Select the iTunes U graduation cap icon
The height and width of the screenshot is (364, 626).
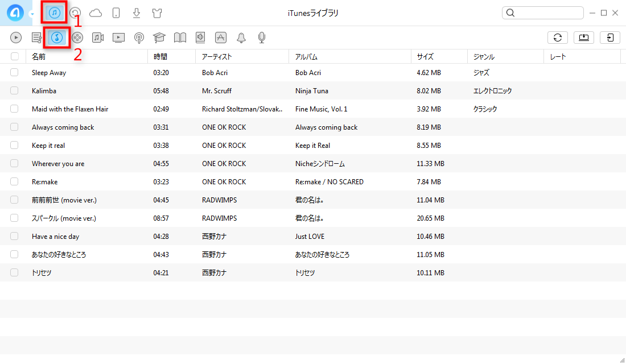point(159,38)
